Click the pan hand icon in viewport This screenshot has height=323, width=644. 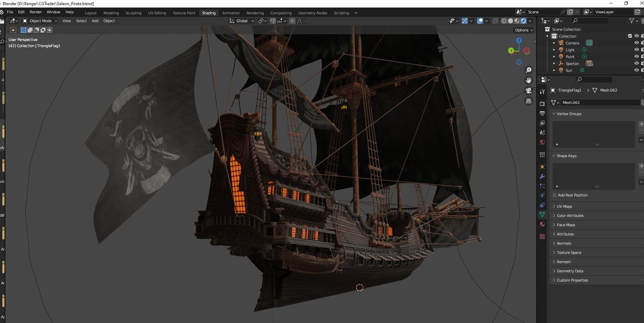[529, 80]
